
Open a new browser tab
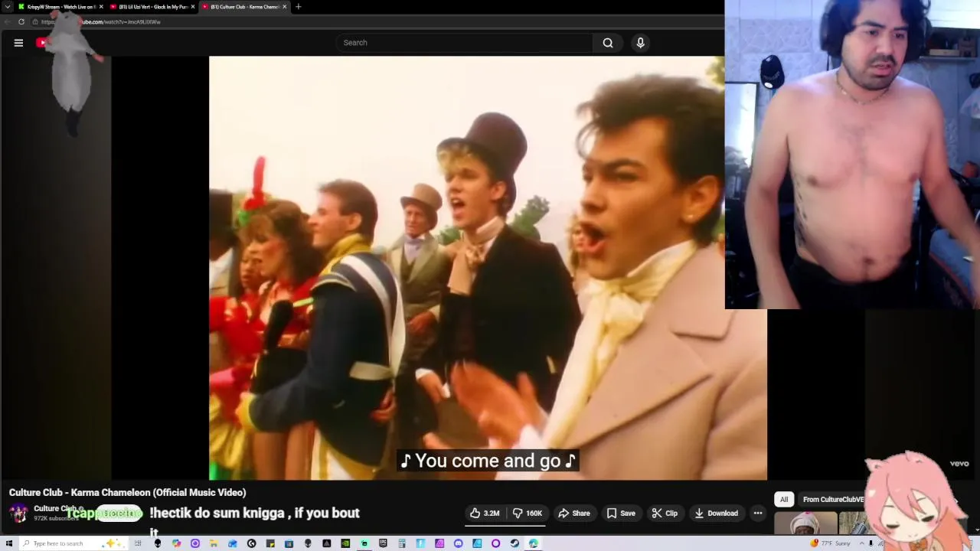[x=299, y=7]
